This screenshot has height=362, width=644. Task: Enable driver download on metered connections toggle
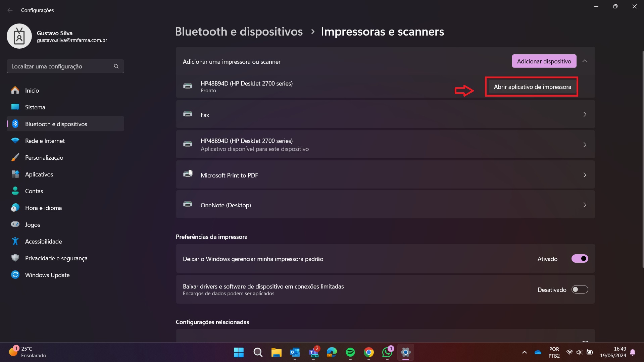(x=580, y=290)
